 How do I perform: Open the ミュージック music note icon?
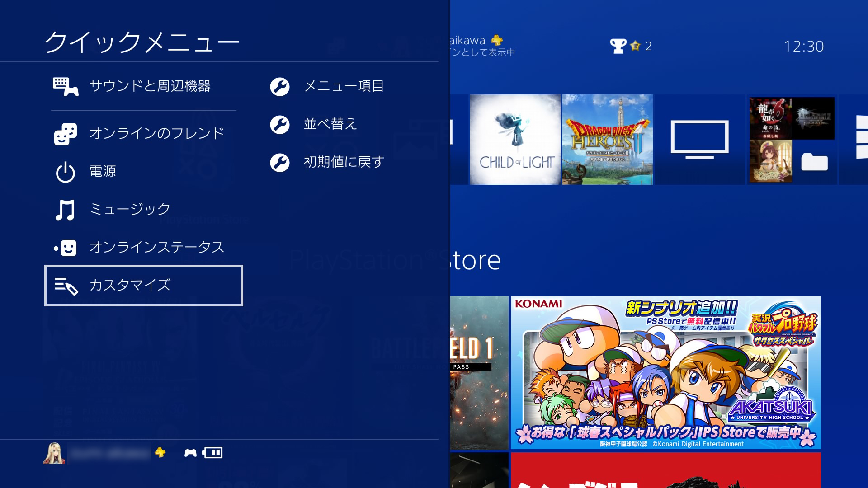[65, 210]
